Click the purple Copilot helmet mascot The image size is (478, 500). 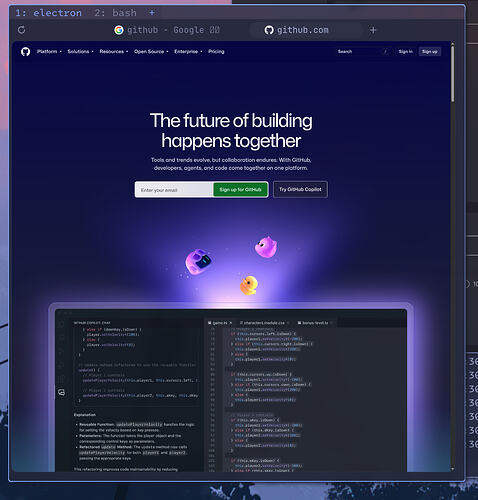coord(198,261)
